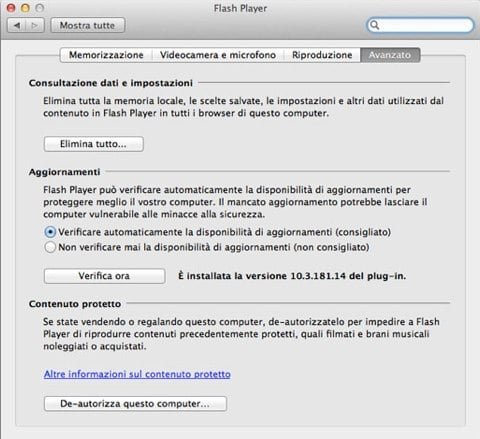Click the Mostra tutte button
The height and width of the screenshot is (439, 480).
(88, 25)
